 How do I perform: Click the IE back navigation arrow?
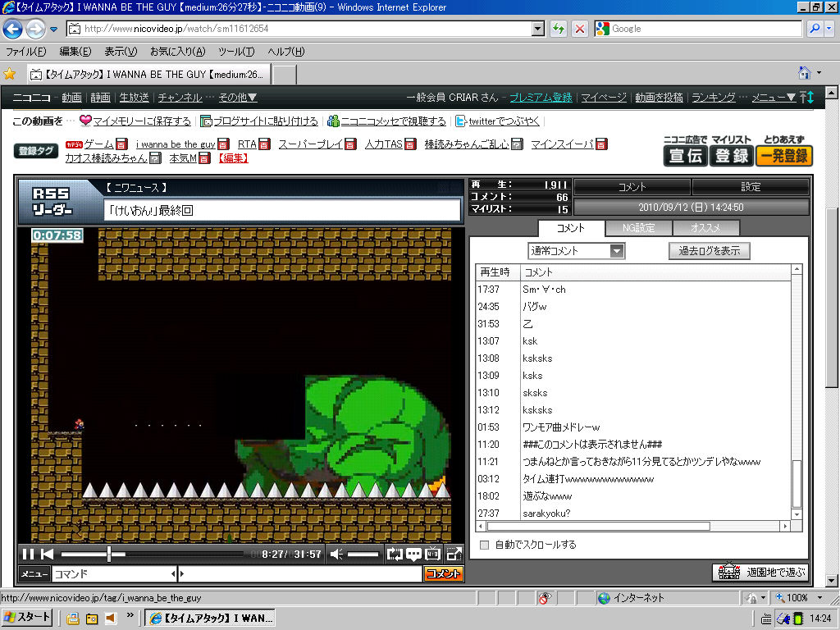pyautogui.click(x=13, y=29)
